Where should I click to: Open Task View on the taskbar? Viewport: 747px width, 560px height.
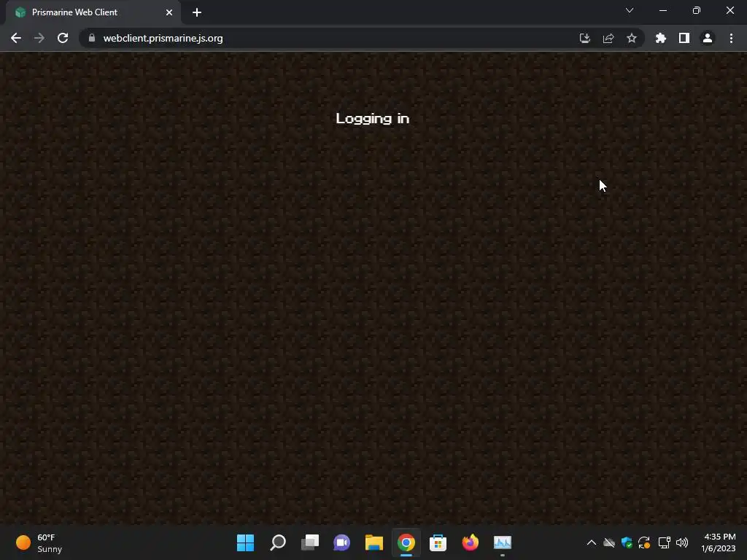[x=309, y=542]
